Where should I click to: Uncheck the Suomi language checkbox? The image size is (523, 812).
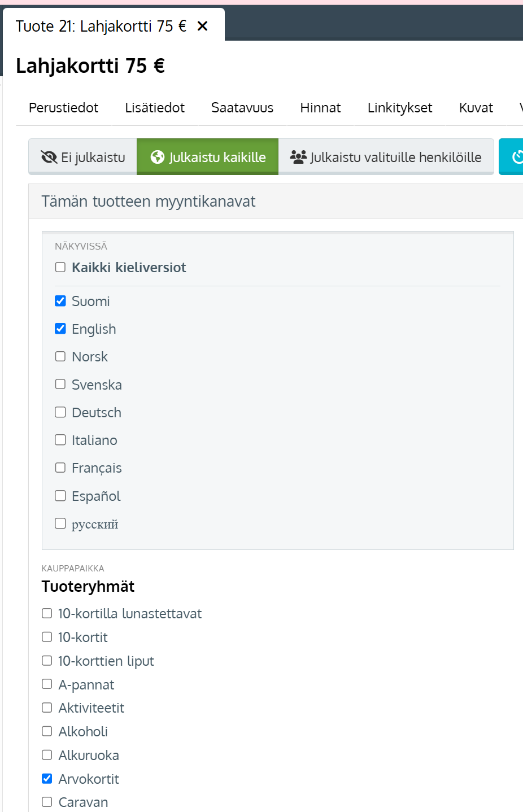pos(60,301)
